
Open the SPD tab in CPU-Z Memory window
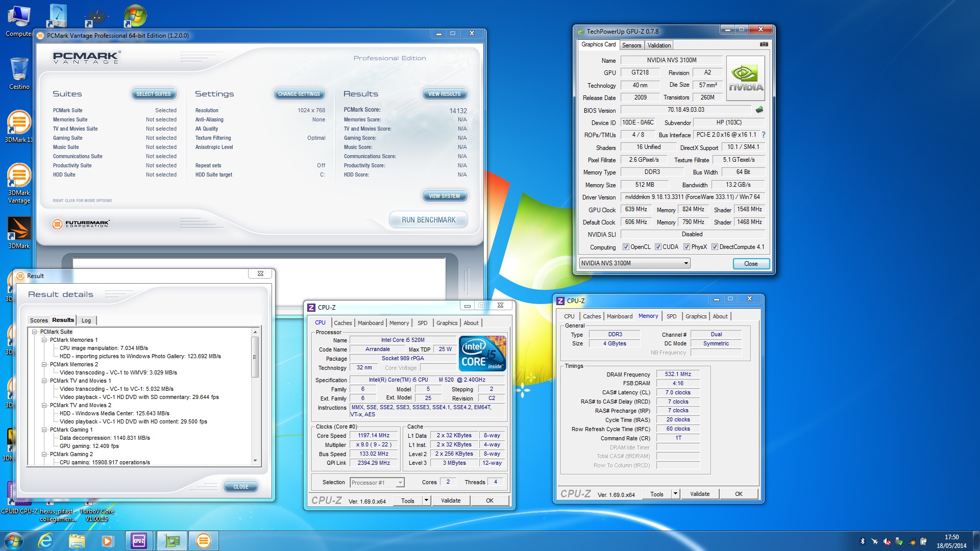[671, 316]
